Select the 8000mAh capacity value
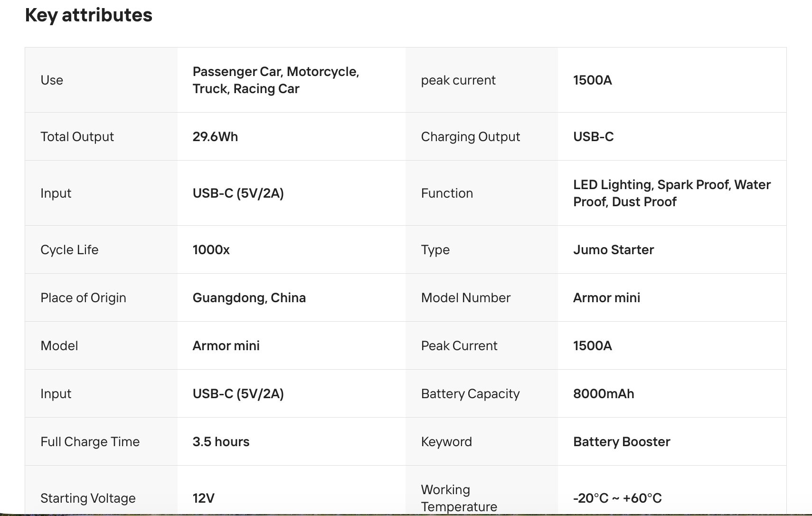This screenshot has height=516, width=812. (x=603, y=394)
